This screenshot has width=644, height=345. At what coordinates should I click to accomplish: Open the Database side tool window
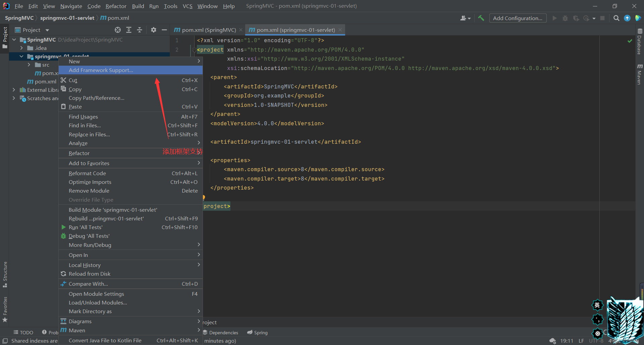tap(640, 41)
